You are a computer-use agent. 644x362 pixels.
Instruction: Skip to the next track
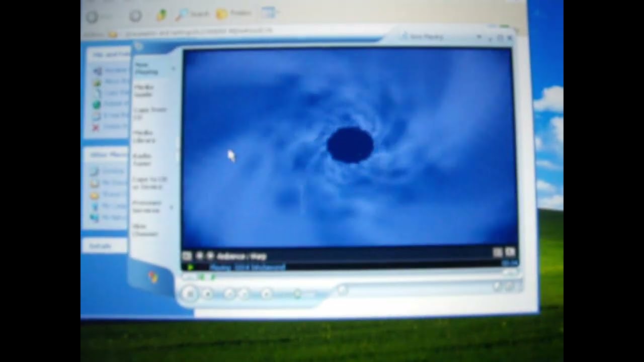(244, 294)
